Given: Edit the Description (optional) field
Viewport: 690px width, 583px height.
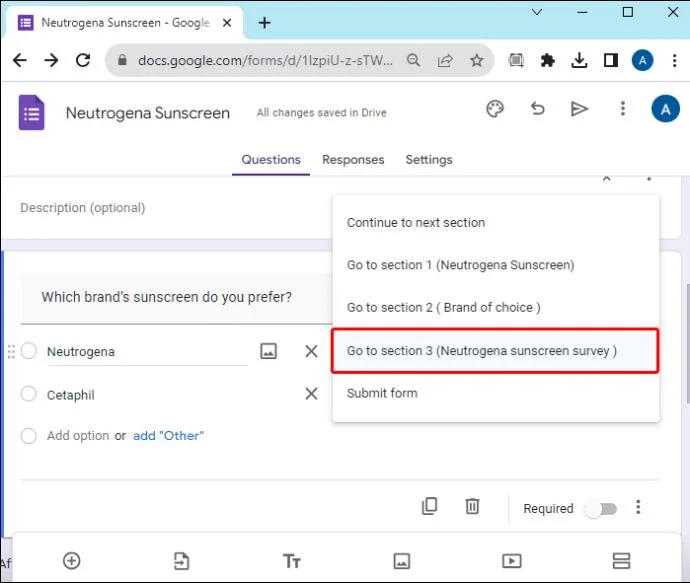Looking at the screenshot, I should 82,208.
